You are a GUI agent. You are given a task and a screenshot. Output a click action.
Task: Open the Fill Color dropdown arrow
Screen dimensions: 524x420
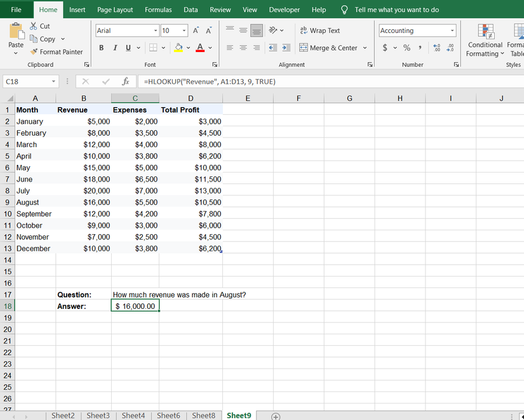click(189, 48)
